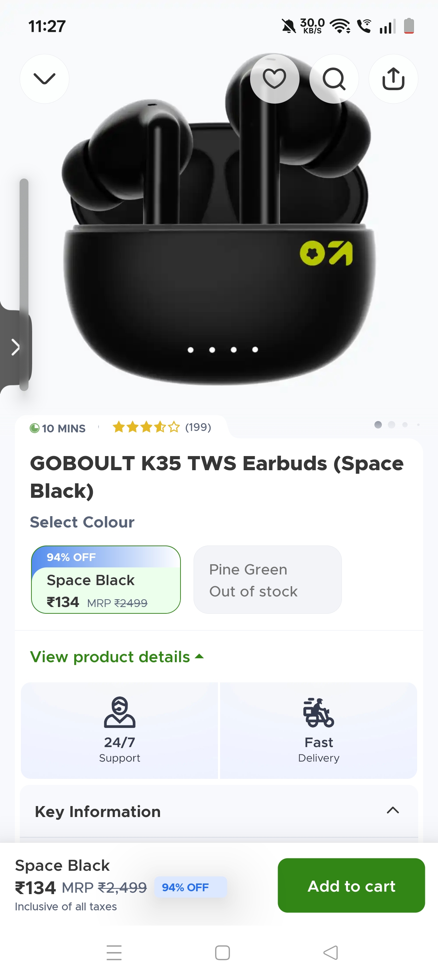Screen dimensions: 438x980
Task: Tap the Fast Delivery scooter icon
Action: point(318,712)
